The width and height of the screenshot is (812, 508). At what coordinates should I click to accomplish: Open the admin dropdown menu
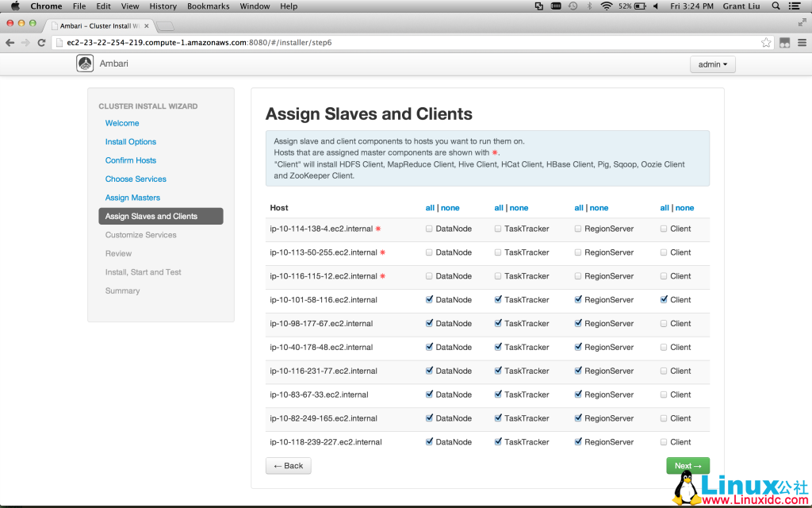(x=711, y=64)
